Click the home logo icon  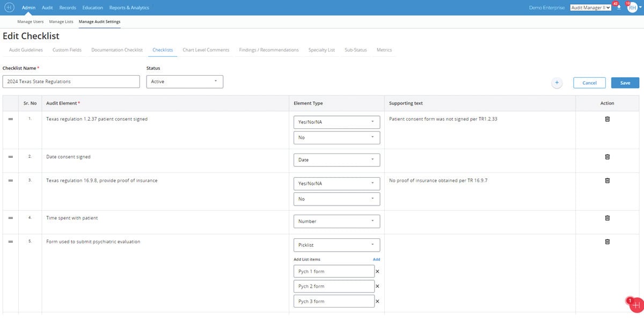(x=9, y=8)
